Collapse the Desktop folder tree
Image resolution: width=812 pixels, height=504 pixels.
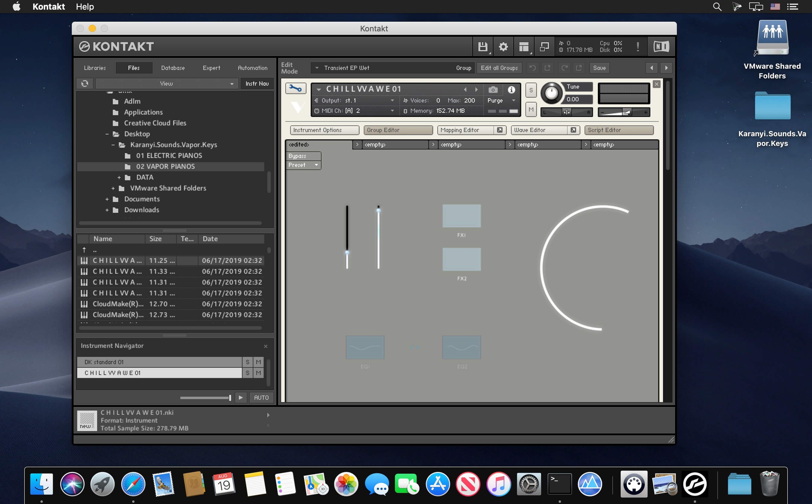tap(107, 134)
